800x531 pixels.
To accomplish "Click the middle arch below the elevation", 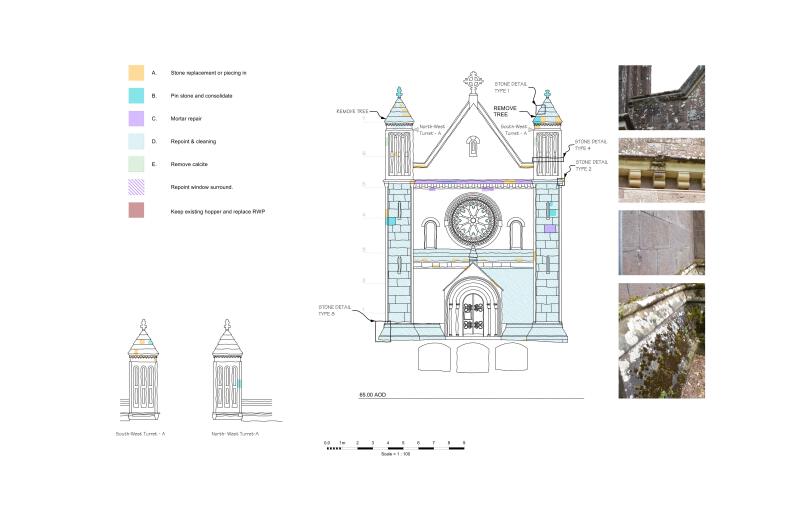I will click(472, 357).
